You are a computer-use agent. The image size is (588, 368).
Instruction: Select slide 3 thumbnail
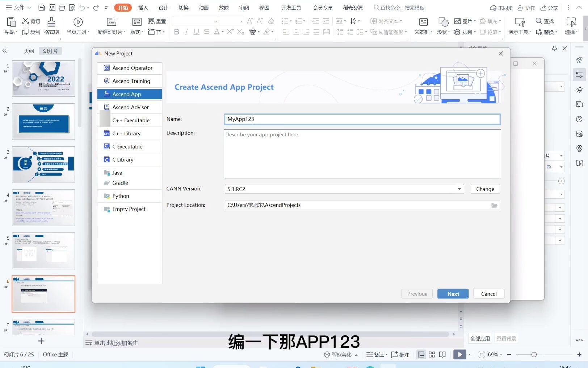tap(43, 165)
